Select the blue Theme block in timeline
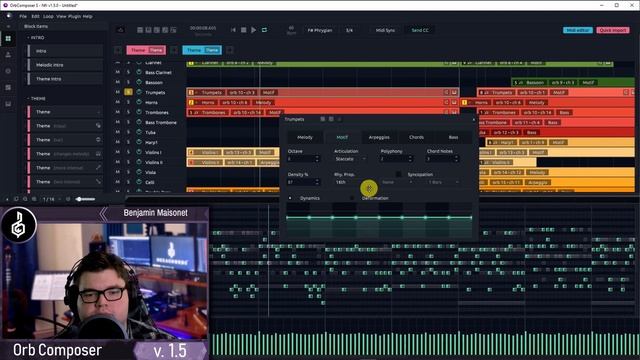 (x=202, y=50)
